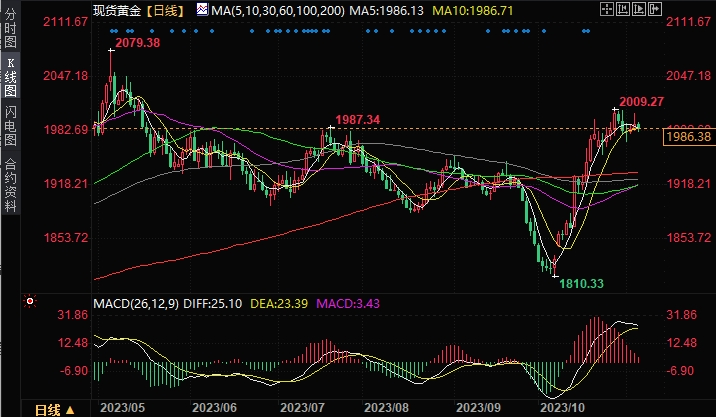Click the chart step-back axis icon

click(623, 9)
